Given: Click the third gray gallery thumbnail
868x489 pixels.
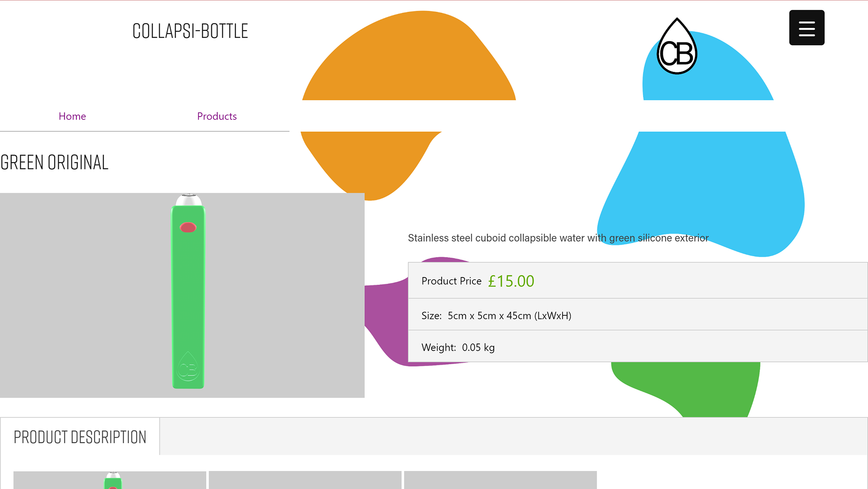Looking at the screenshot, I should pyautogui.click(x=500, y=480).
